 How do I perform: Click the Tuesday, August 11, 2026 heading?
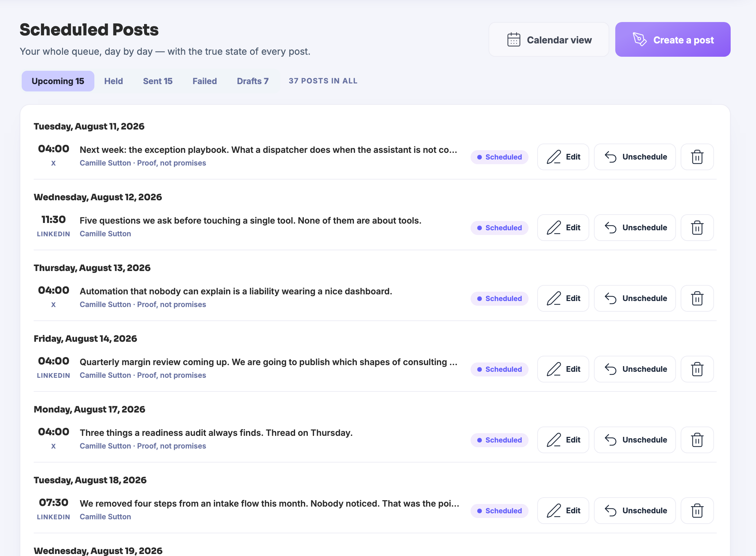pyautogui.click(x=89, y=126)
